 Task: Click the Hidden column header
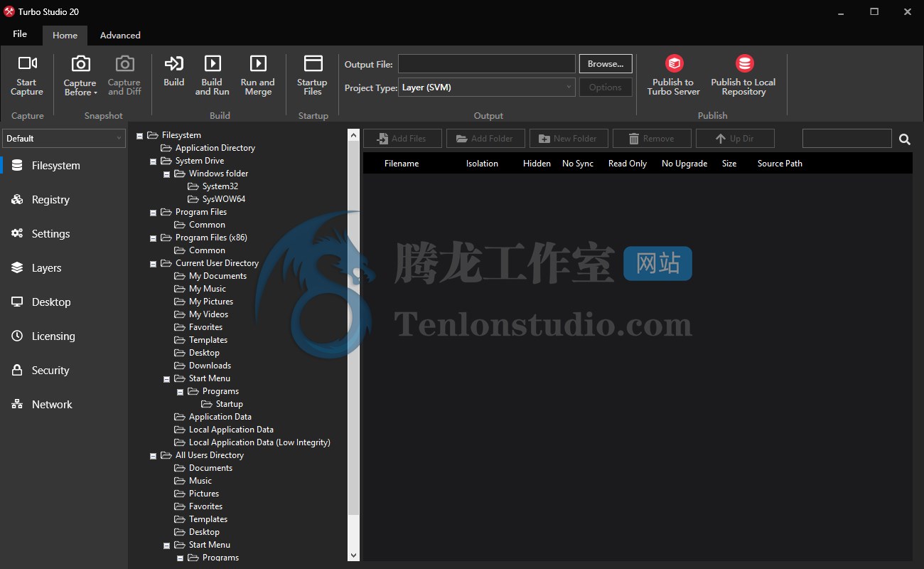pos(537,164)
